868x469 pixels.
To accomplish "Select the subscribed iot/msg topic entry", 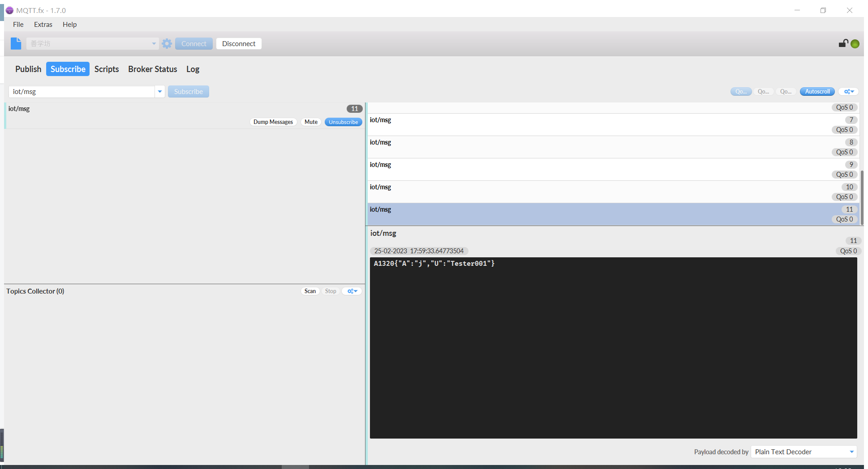I will tap(185, 115).
